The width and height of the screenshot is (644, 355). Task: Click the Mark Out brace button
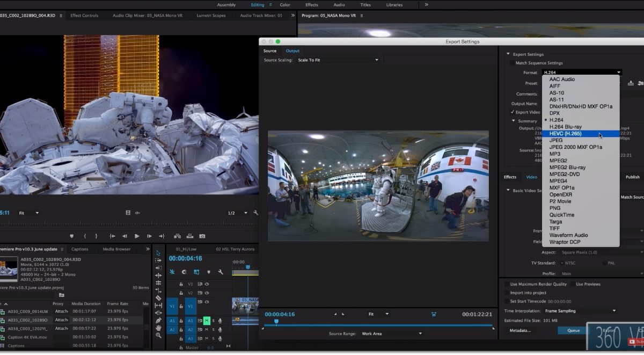point(96,236)
